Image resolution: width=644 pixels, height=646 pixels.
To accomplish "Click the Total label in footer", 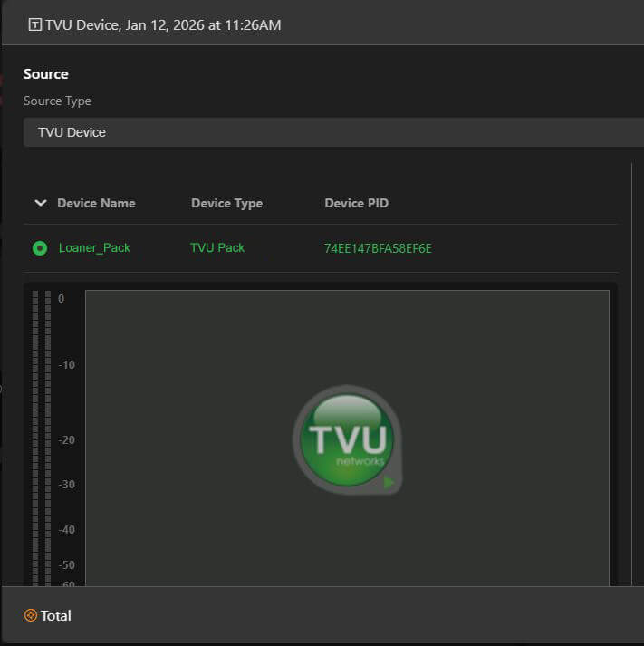I will [x=56, y=616].
